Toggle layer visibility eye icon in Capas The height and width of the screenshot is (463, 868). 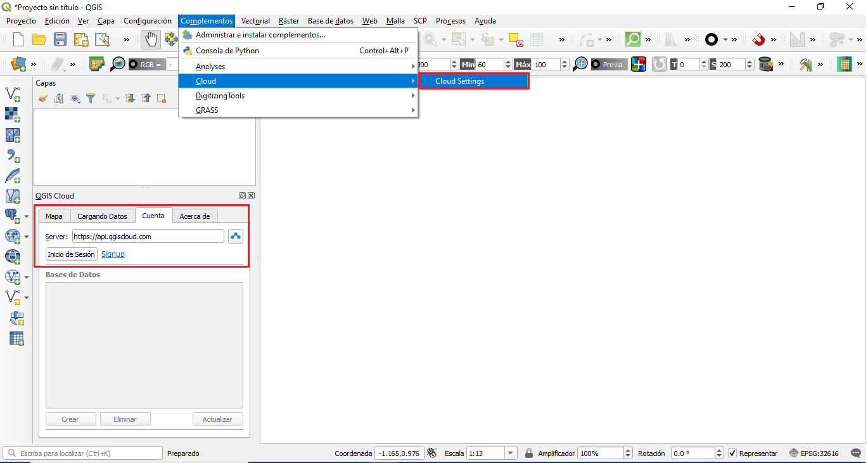tap(75, 98)
